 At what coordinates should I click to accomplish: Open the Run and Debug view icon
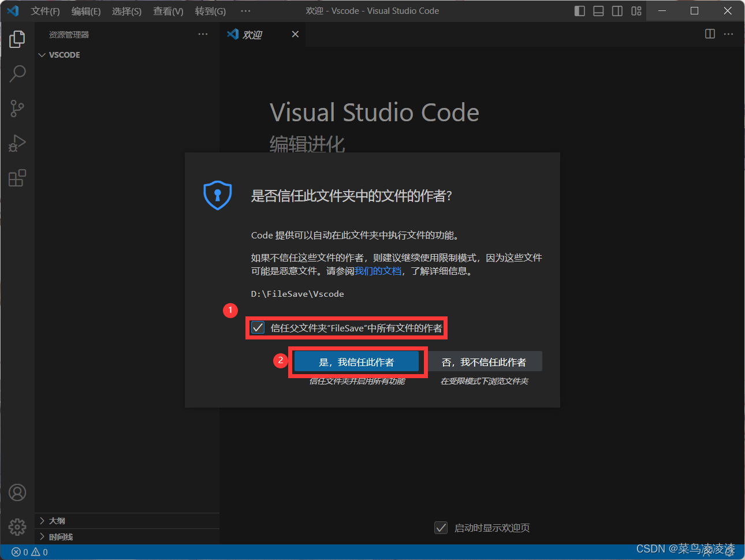tap(17, 143)
